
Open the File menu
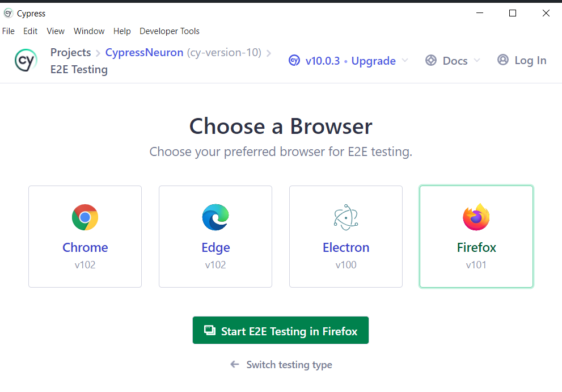click(9, 31)
